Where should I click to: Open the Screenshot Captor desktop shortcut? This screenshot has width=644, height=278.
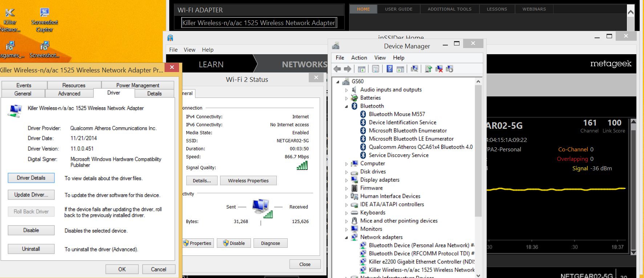pos(44,20)
